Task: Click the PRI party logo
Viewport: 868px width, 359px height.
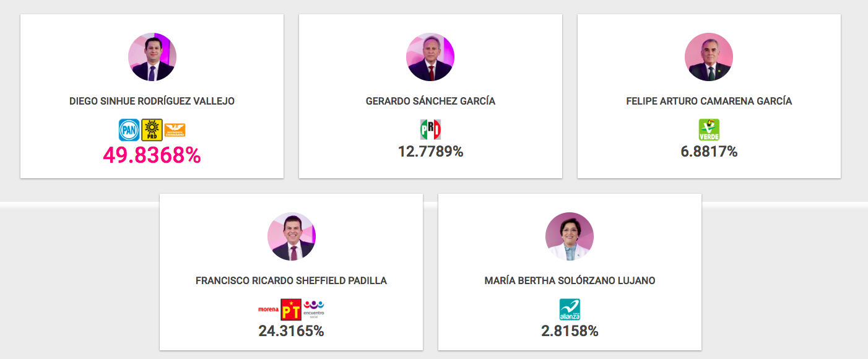Action: click(x=430, y=130)
